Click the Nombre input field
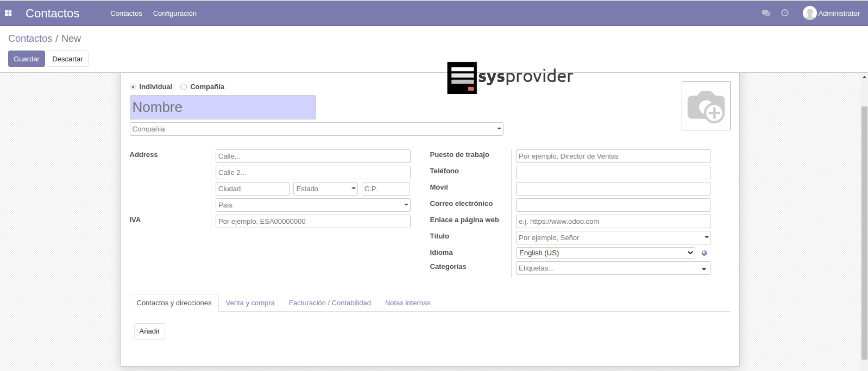The image size is (868, 371). (x=223, y=108)
